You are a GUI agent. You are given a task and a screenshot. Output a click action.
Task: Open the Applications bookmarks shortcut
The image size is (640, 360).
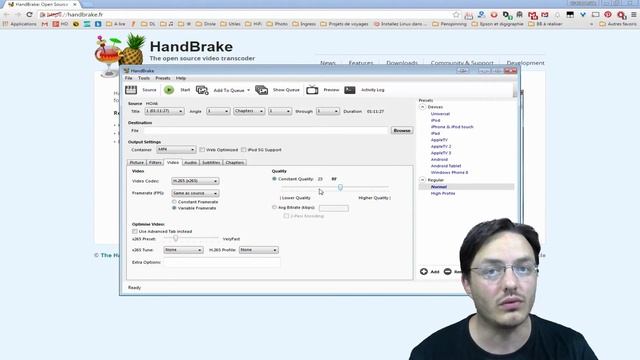click(x=20, y=24)
